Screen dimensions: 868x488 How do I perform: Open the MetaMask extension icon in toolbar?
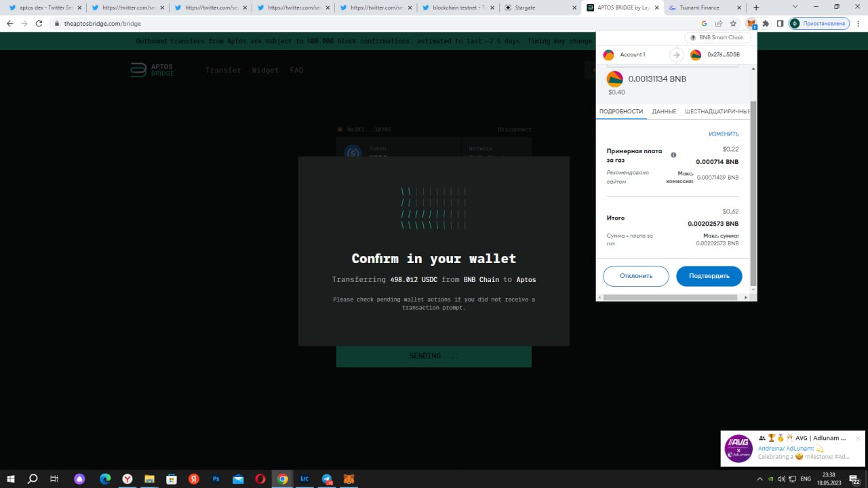pos(751,23)
